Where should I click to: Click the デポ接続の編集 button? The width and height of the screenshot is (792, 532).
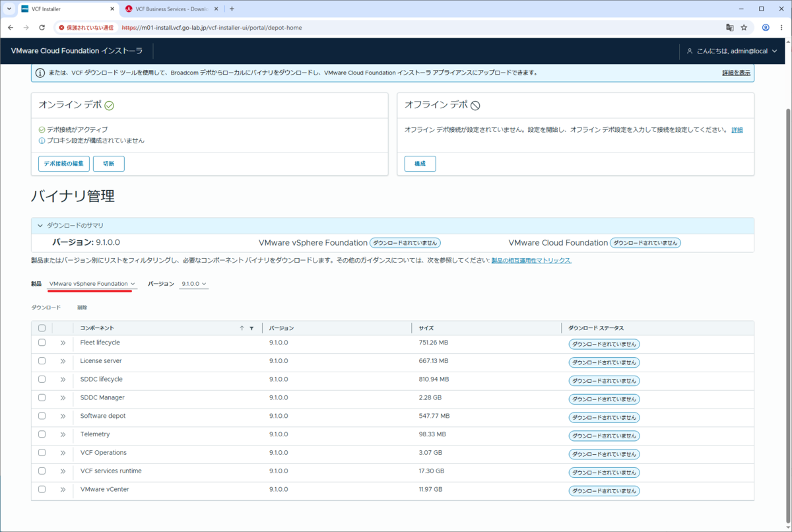[x=64, y=164]
